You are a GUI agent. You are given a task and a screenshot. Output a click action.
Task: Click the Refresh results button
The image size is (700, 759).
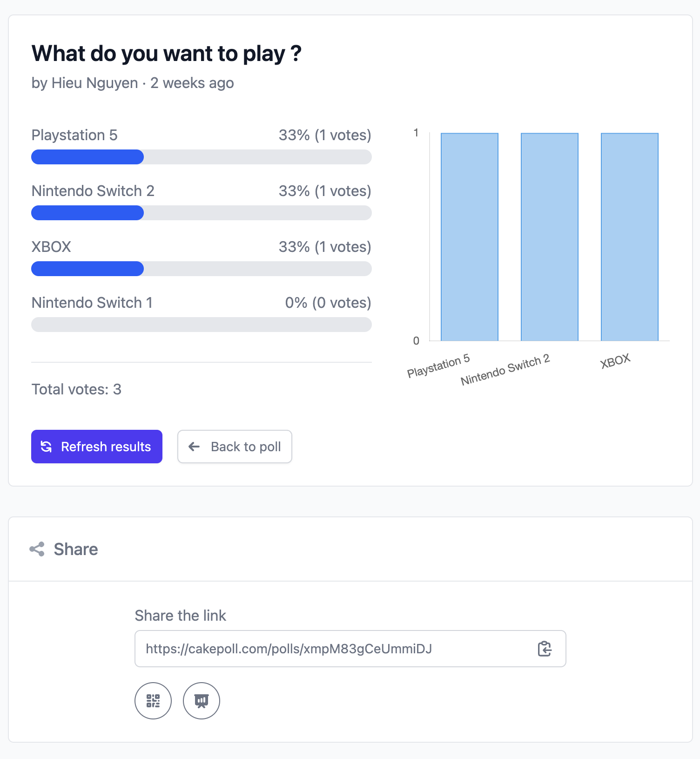(97, 447)
